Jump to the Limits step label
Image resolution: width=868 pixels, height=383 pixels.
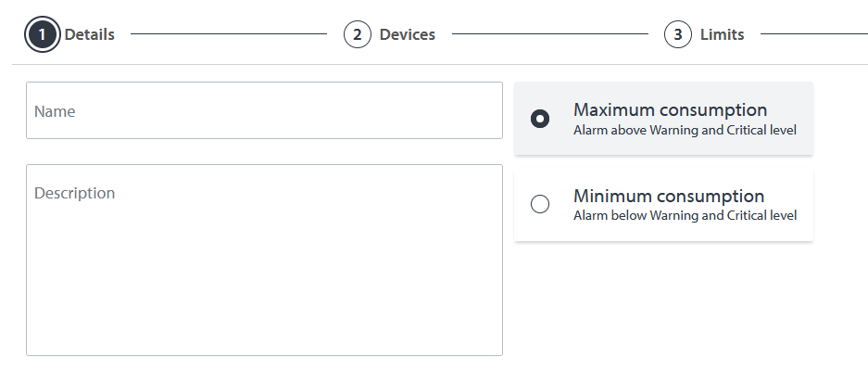(x=722, y=35)
